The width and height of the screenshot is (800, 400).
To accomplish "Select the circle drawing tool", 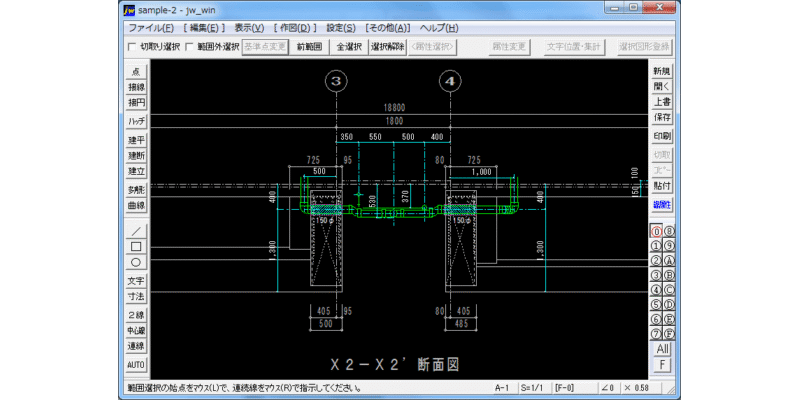I will (x=136, y=263).
